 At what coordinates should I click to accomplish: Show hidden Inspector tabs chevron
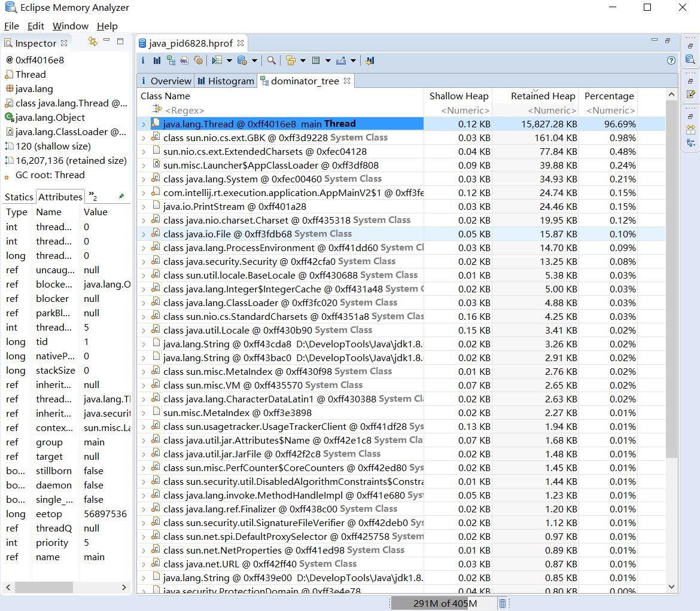click(93, 195)
